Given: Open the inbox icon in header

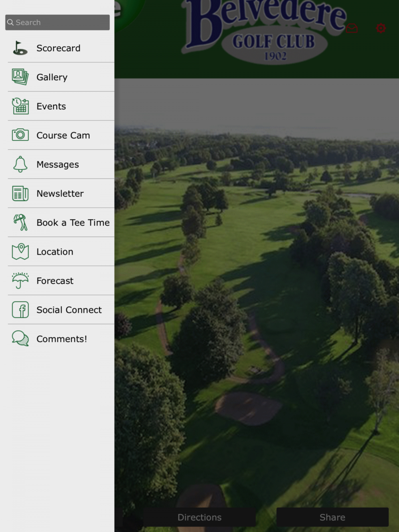Looking at the screenshot, I should (x=352, y=28).
